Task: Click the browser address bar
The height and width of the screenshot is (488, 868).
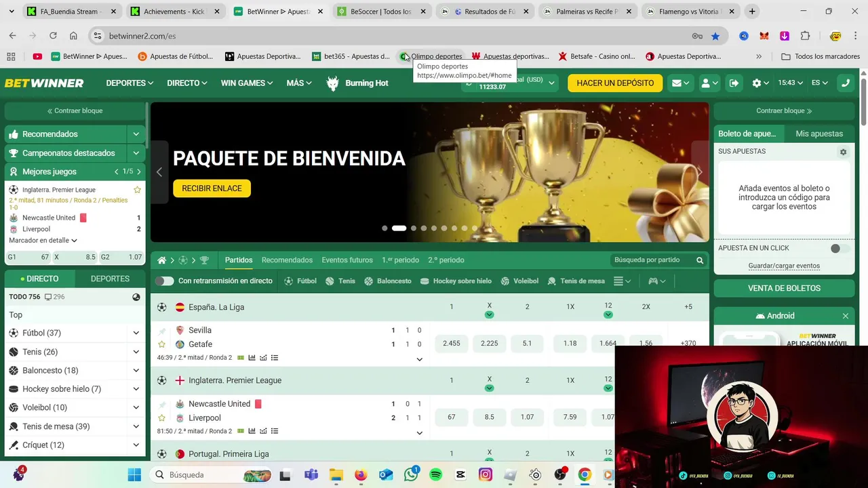Action: click(x=397, y=36)
